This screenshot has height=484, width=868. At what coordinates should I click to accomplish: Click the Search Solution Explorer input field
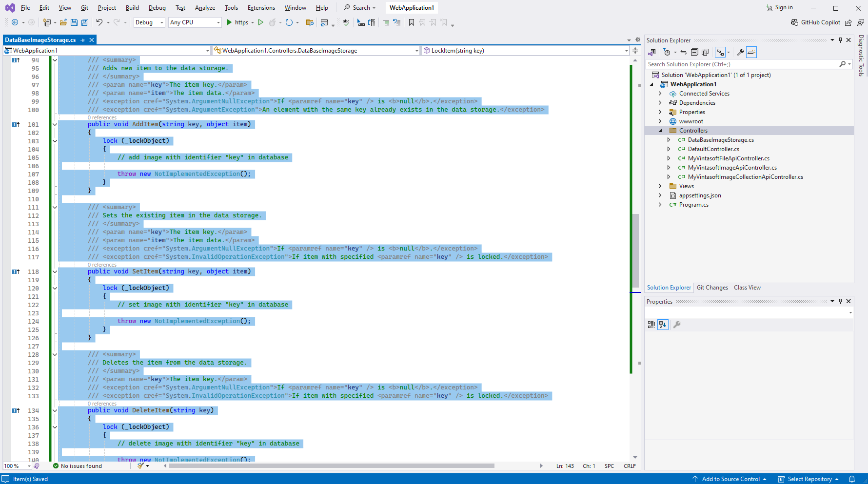click(741, 64)
